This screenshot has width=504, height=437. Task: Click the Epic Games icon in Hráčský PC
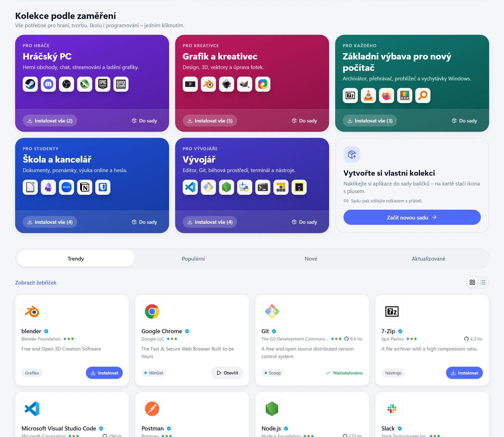103,84
